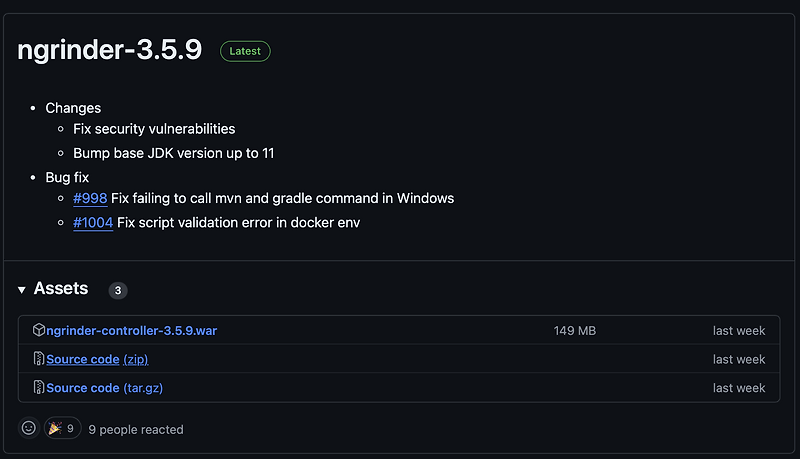Click last week timestamp on the tar.gz row

pyautogui.click(x=739, y=388)
